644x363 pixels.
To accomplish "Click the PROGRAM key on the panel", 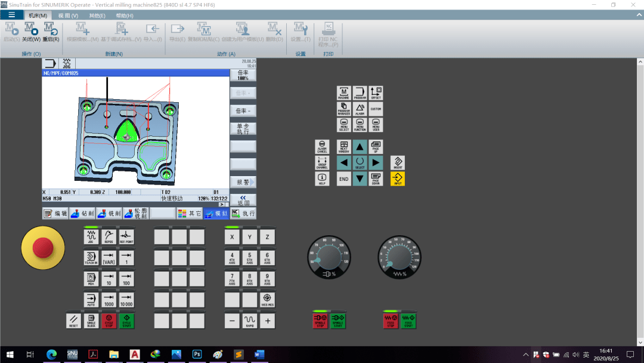I will click(360, 93).
